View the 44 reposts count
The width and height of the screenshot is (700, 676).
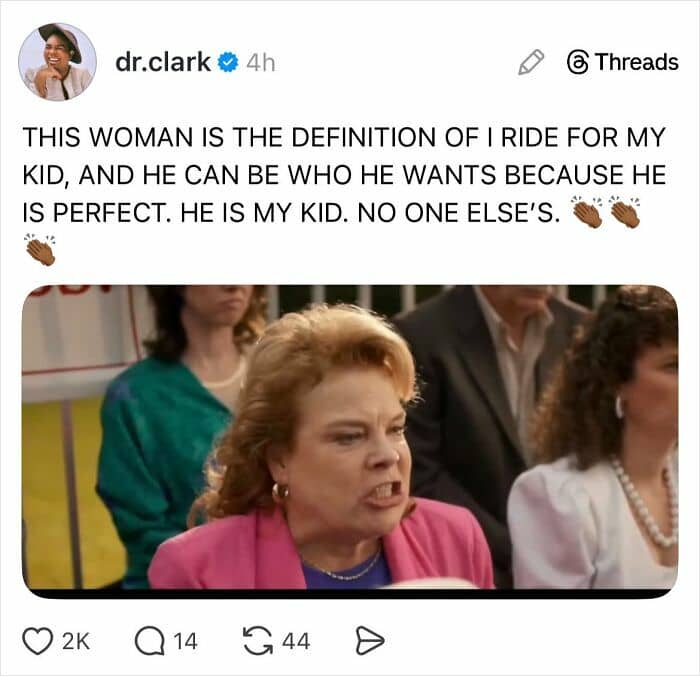click(x=295, y=642)
